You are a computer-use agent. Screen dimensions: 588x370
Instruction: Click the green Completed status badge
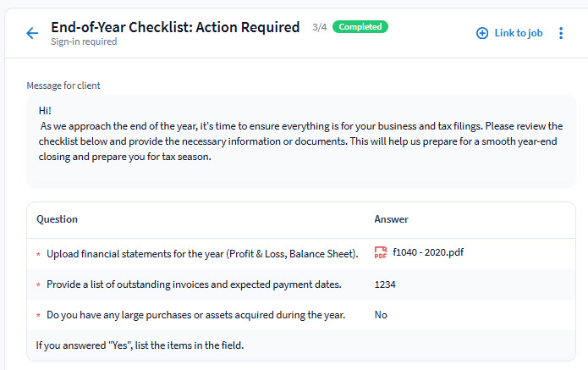point(360,27)
